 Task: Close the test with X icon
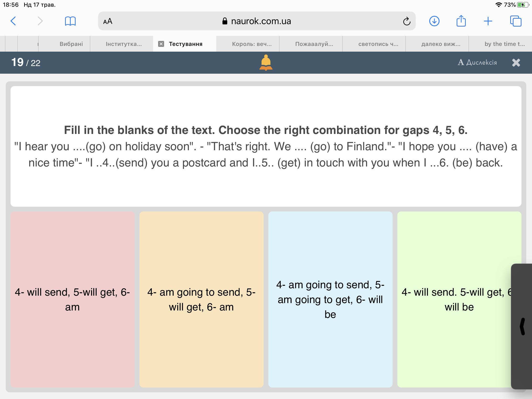pyautogui.click(x=516, y=62)
